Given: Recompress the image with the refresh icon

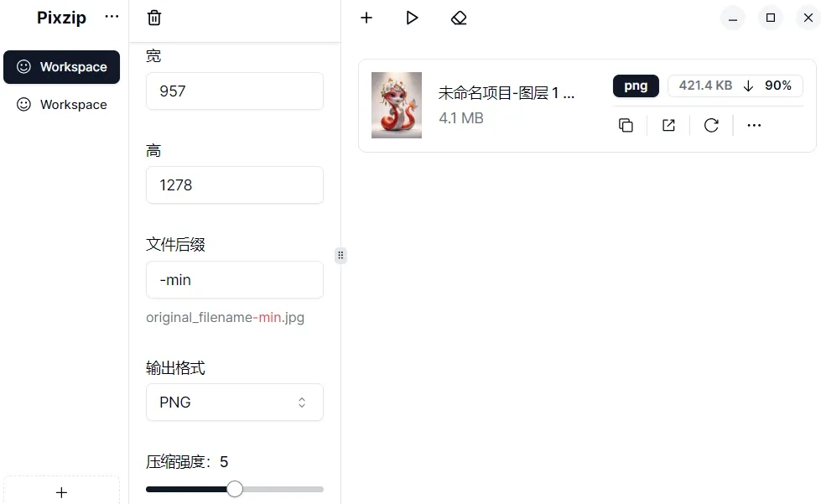Looking at the screenshot, I should 711,125.
